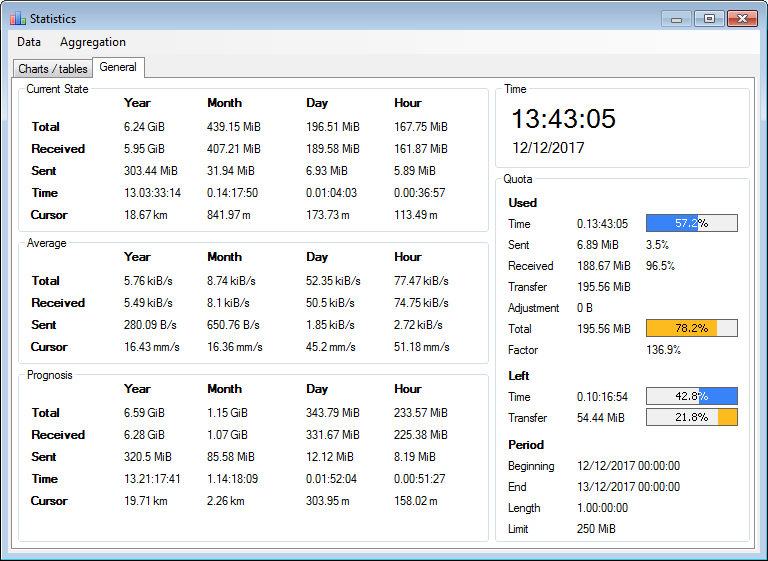Click the Used Time 57.2% progress bar
Image resolution: width=768 pixels, height=561 pixels.
(x=692, y=223)
